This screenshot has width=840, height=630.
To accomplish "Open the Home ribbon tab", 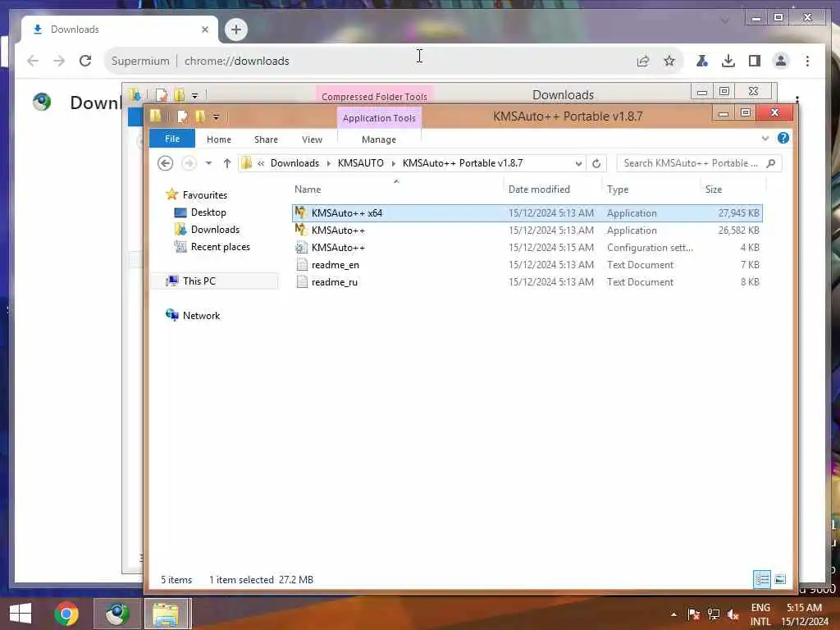I will (218, 139).
